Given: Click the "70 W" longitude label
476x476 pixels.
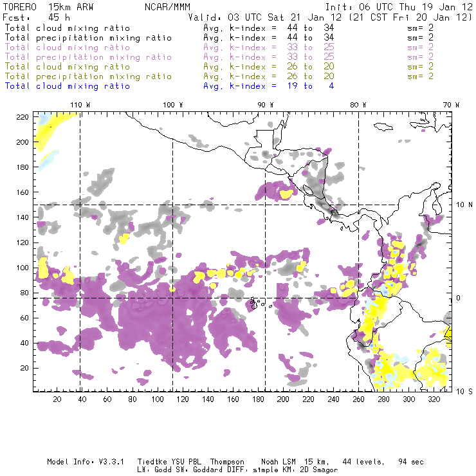Looking at the screenshot, I should click(x=451, y=105).
